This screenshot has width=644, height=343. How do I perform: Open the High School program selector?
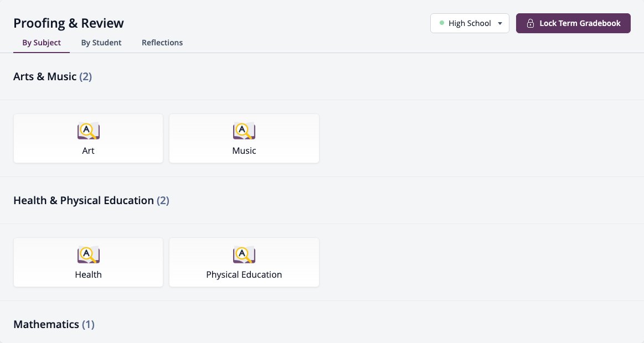pos(470,23)
